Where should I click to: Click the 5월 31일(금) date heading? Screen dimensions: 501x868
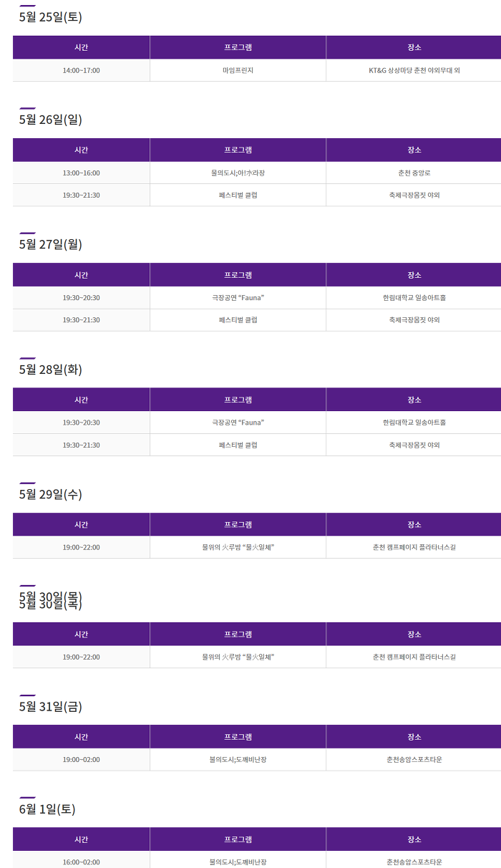51,707
